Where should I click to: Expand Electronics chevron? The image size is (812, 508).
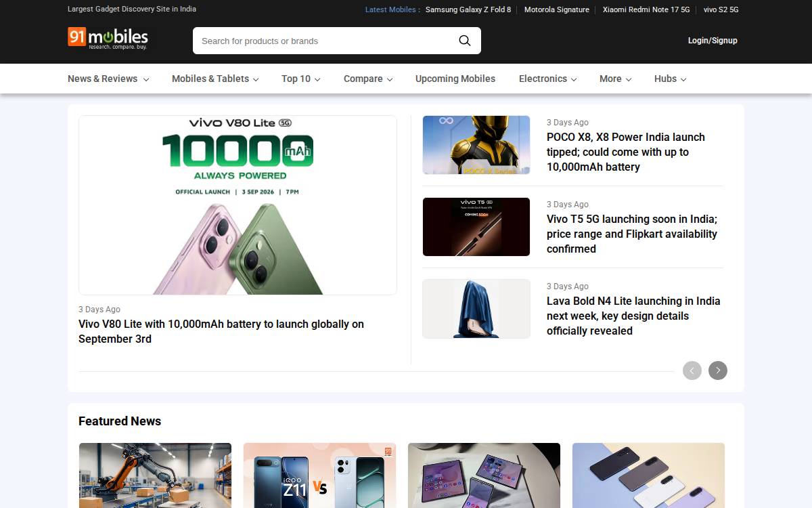(574, 79)
